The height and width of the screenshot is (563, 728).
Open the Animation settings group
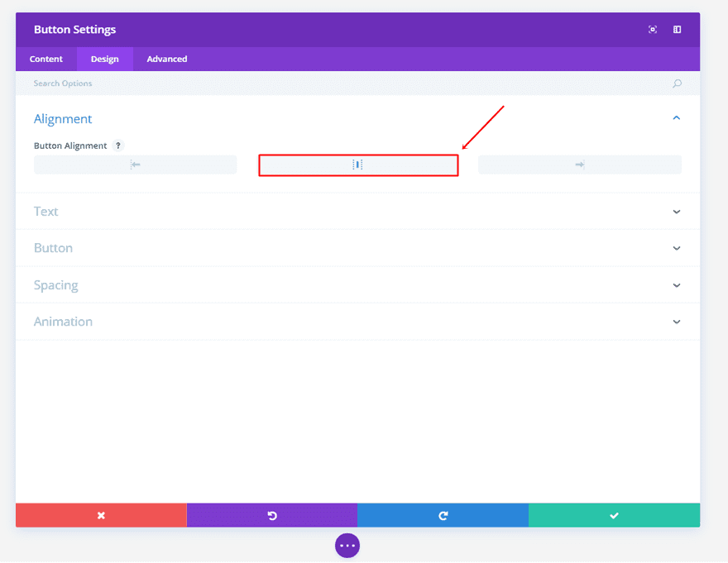coord(63,322)
